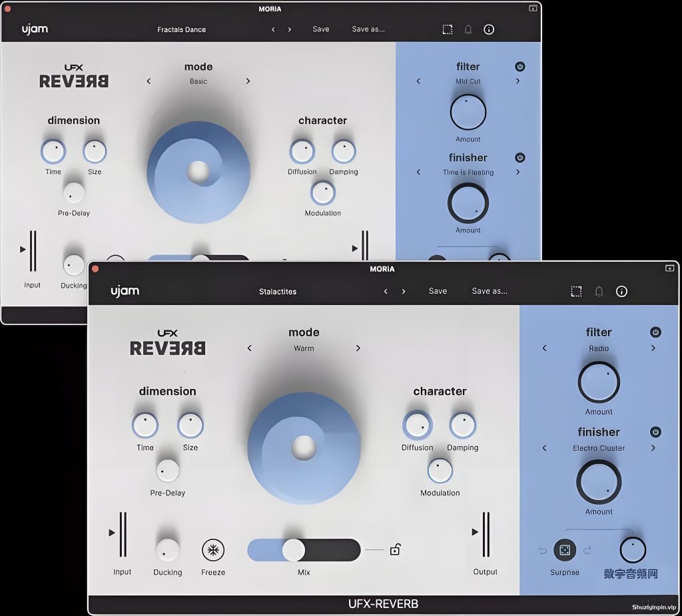Click the dotted-square resize icon in Stalactites window
The image size is (682, 616).
576,292
